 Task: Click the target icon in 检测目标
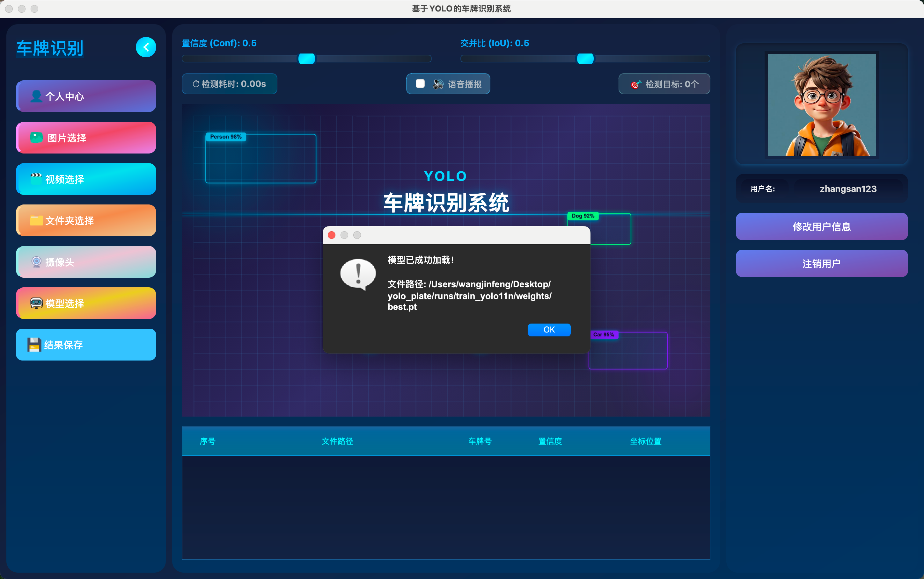click(x=636, y=84)
